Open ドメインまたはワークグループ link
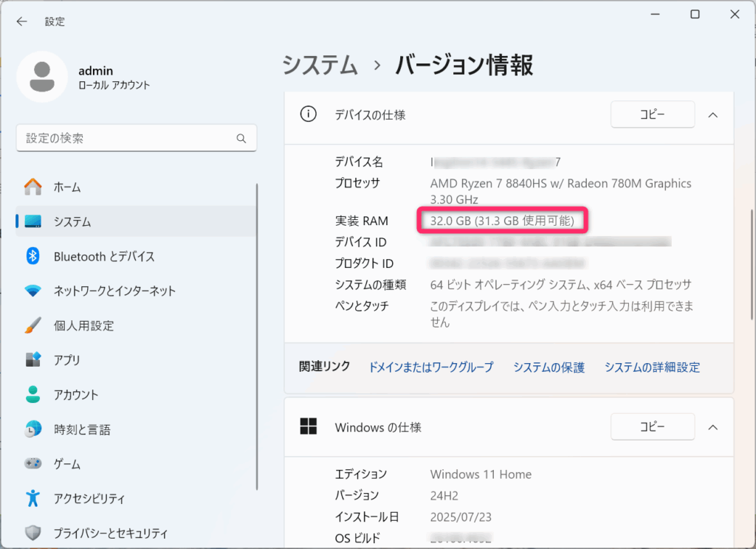The height and width of the screenshot is (549, 756). click(431, 367)
